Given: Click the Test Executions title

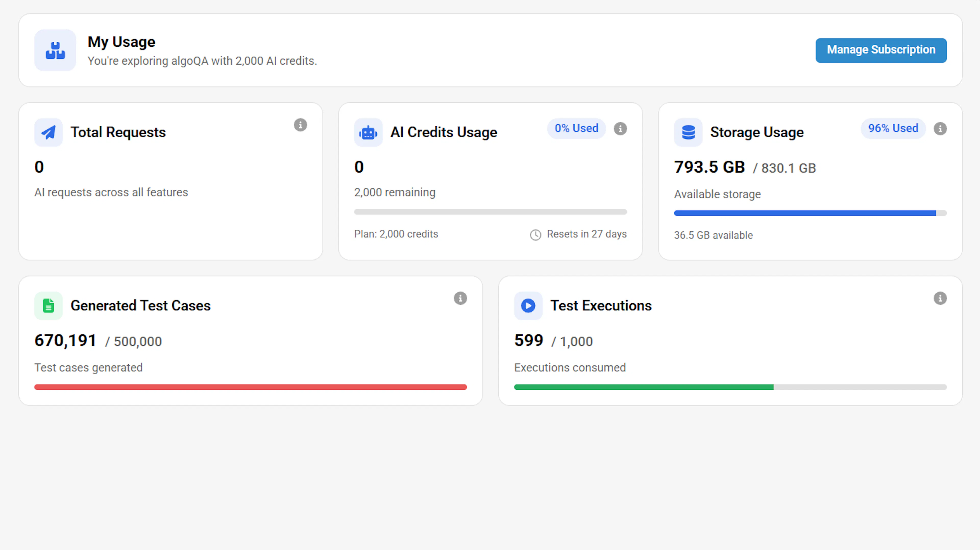Looking at the screenshot, I should [x=601, y=306].
